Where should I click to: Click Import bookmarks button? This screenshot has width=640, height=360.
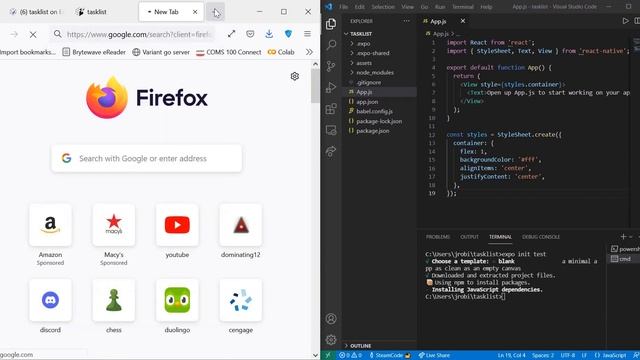click(27, 52)
